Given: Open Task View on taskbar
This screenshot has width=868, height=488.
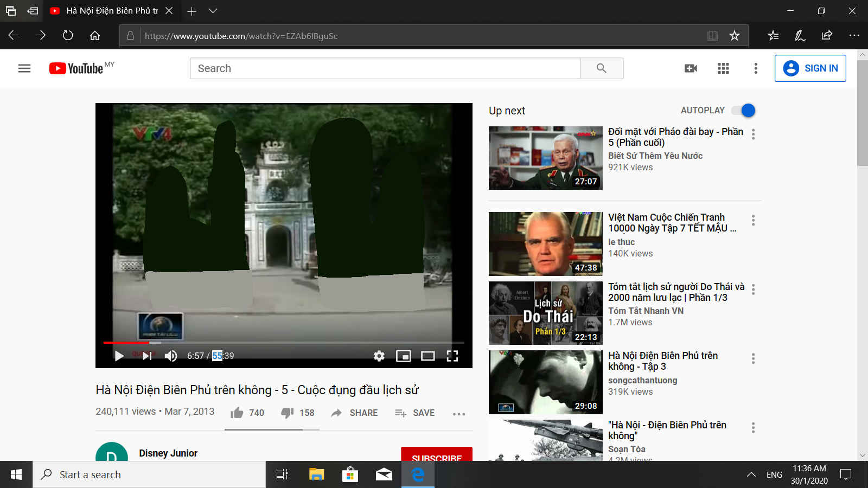Looking at the screenshot, I should [282, 474].
